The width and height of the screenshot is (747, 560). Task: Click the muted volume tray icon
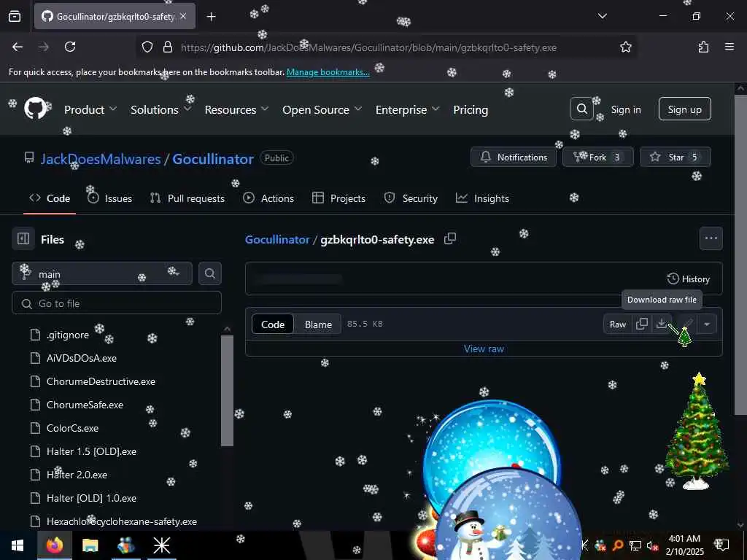coord(652,545)
